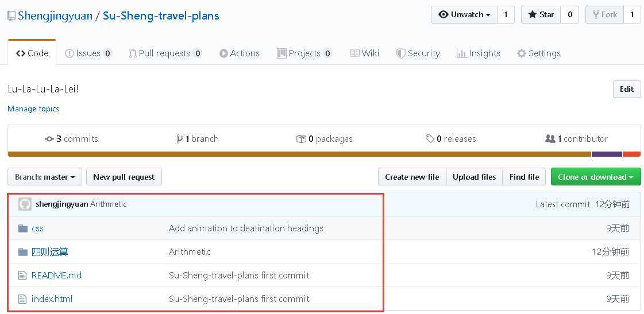644x314 pixels.
Task: Click the repository book icon beside Shengjingyuan
Action: tap(11, 16)
